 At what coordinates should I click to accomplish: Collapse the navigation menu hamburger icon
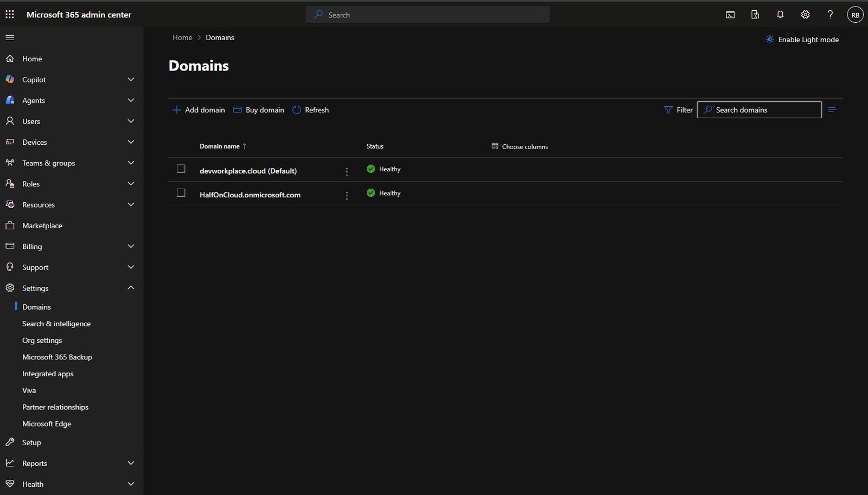click(10, 37)
